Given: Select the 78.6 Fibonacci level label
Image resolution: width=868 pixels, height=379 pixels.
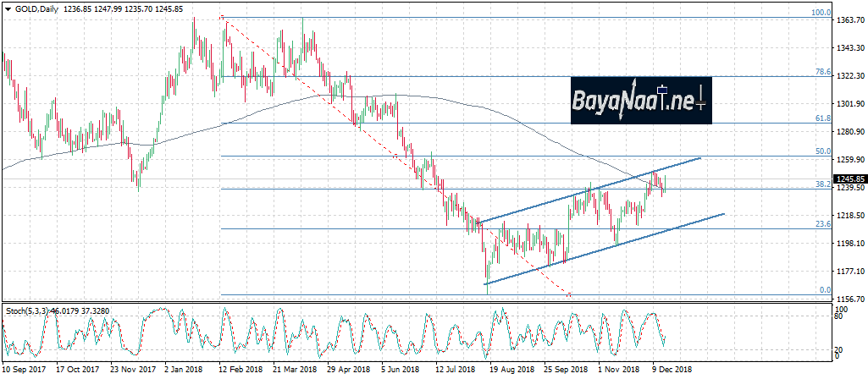Looking at the screenshot, I should [821, 72].
